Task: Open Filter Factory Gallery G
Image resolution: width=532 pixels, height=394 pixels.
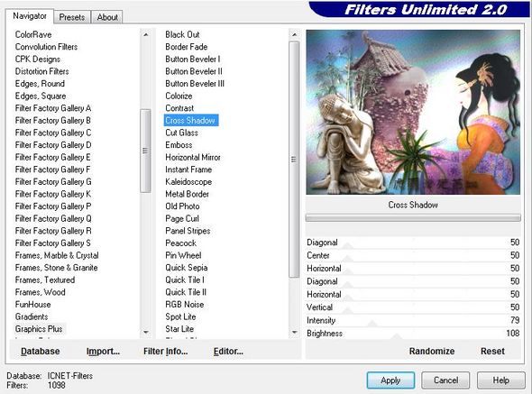Action: click(x=53, y=182)
